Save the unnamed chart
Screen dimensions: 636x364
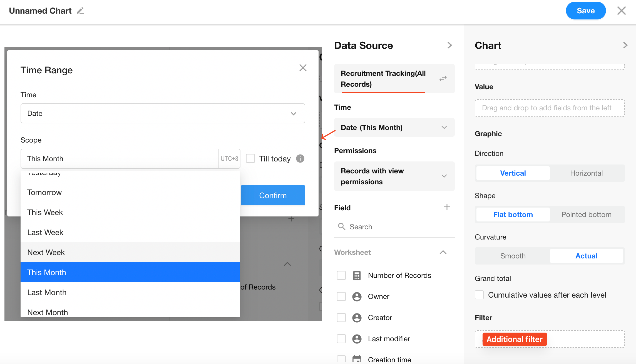(x=586, y=11)
